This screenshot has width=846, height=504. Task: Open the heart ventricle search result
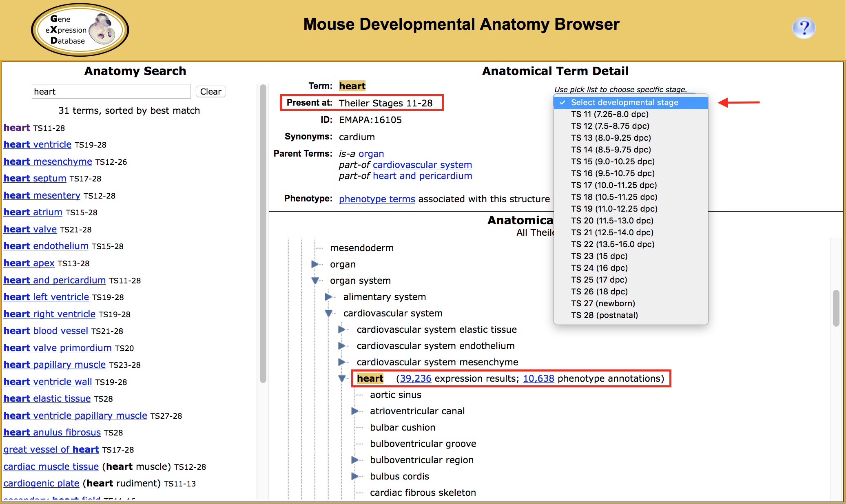pos(38,144)
